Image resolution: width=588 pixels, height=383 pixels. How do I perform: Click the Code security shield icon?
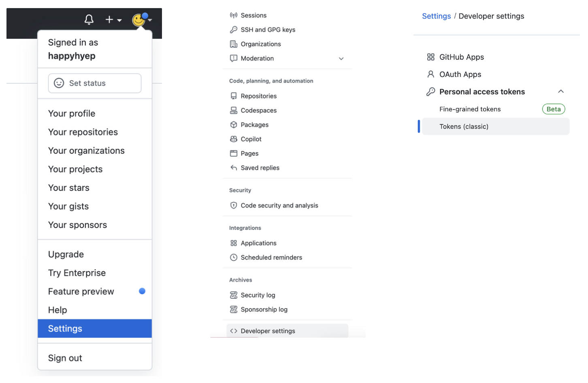coord(234,205)
